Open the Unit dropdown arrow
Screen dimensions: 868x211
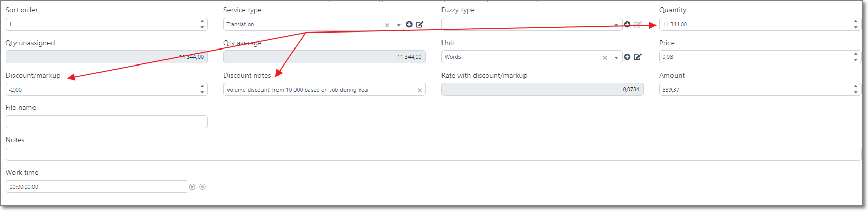tap(616, 57)
